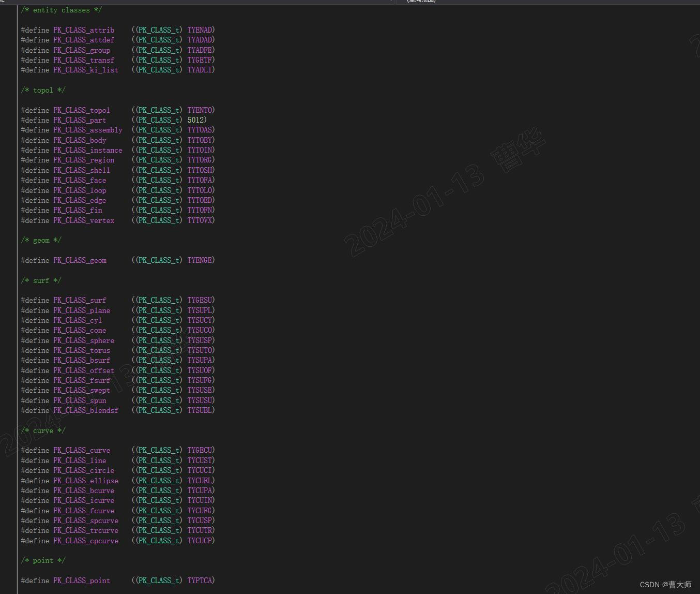Select the PK_CLASS_attrib macro name
The width and height of the screenshot is (700, 594).
[84, 30]
